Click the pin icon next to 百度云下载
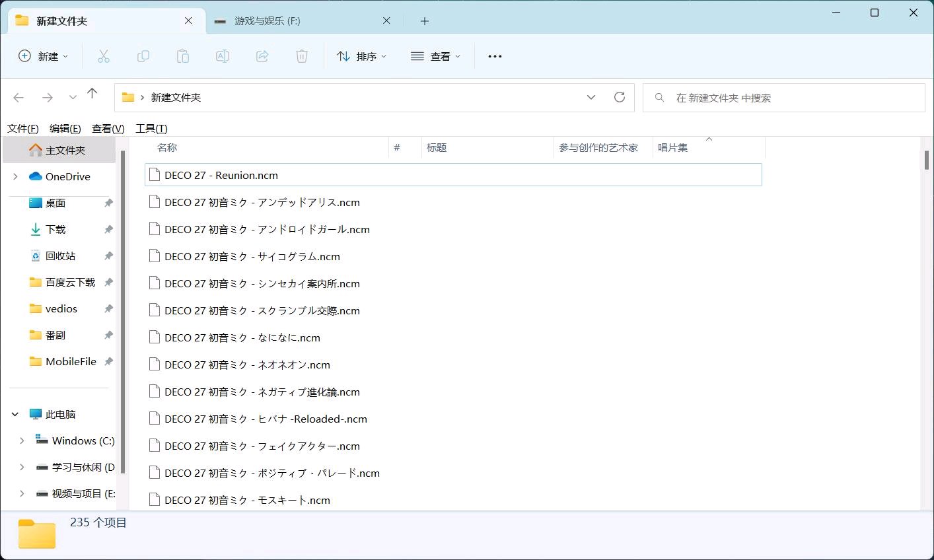The image size is (934, 560). [x=108, y=282]
